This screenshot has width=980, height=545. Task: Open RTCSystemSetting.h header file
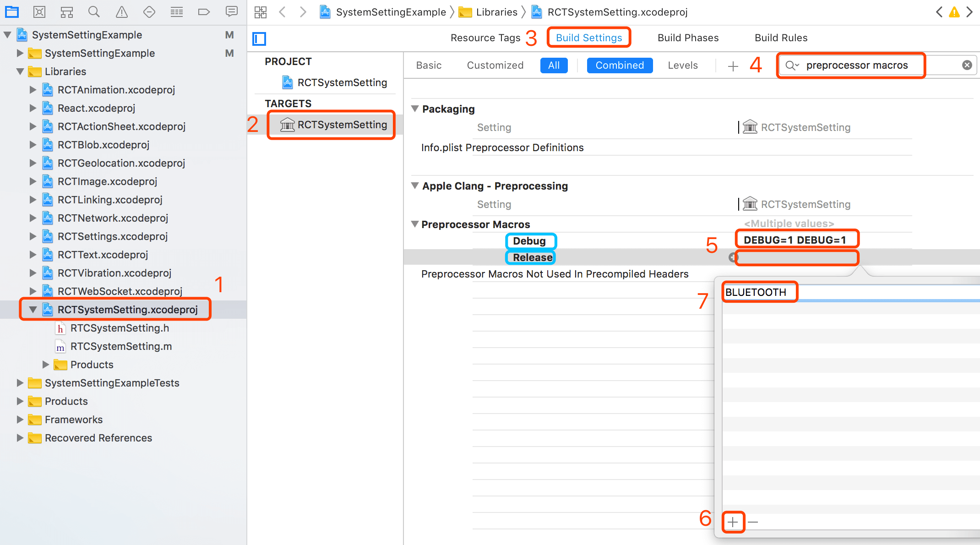tap(112, 328)
